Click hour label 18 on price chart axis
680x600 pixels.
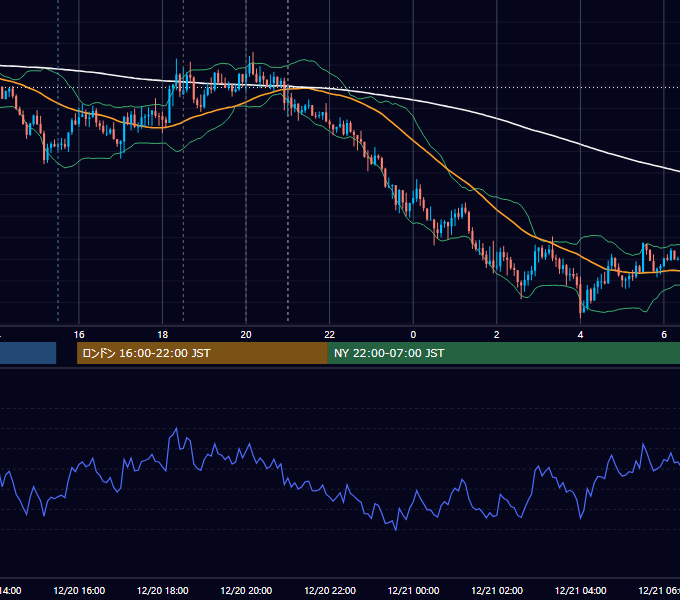point(163,335)
